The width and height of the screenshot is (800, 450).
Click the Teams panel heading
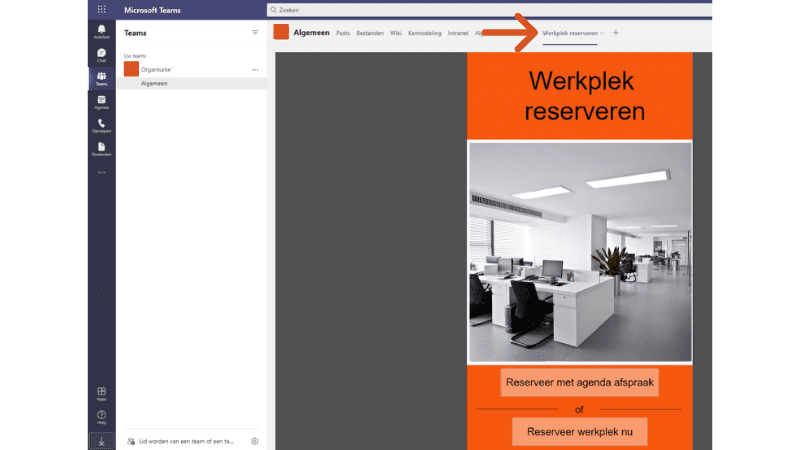(135, 33)
